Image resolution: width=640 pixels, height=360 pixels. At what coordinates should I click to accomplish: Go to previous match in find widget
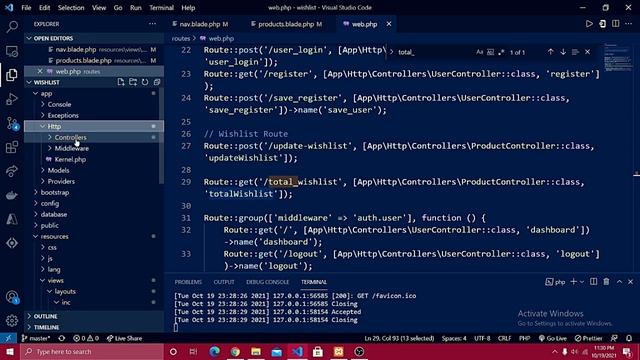(551, 52)
